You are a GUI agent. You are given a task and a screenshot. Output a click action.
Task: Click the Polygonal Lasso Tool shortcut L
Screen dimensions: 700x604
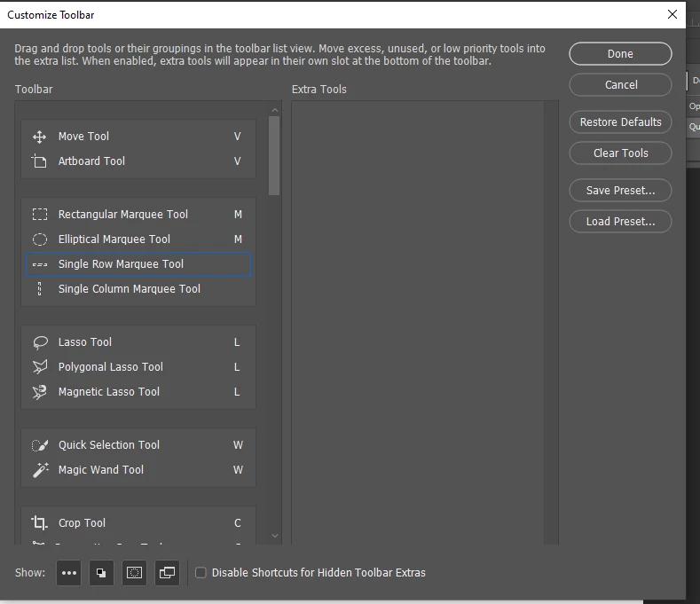pyautogui.click(x=237, y=367)
